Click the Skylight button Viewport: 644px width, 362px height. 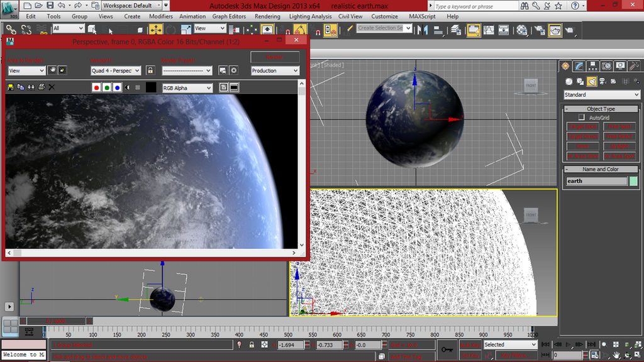pos(619,146)
